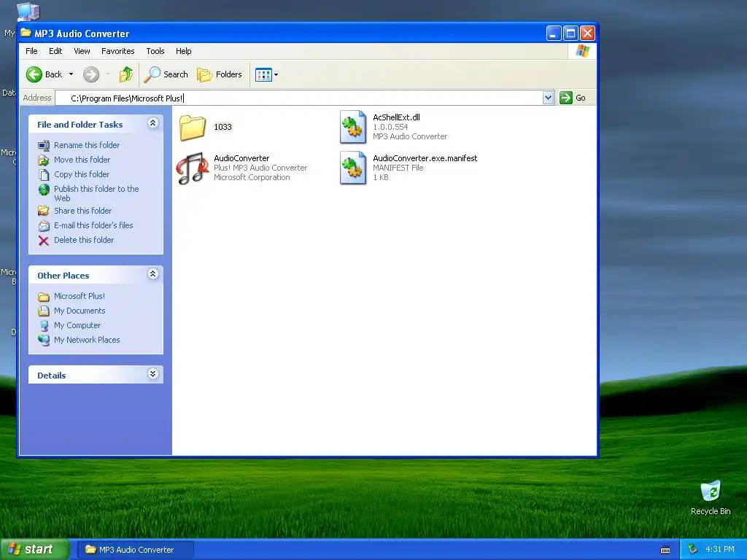Click the green Back arrow icon

pyautogui.click(x=34, y=74)
